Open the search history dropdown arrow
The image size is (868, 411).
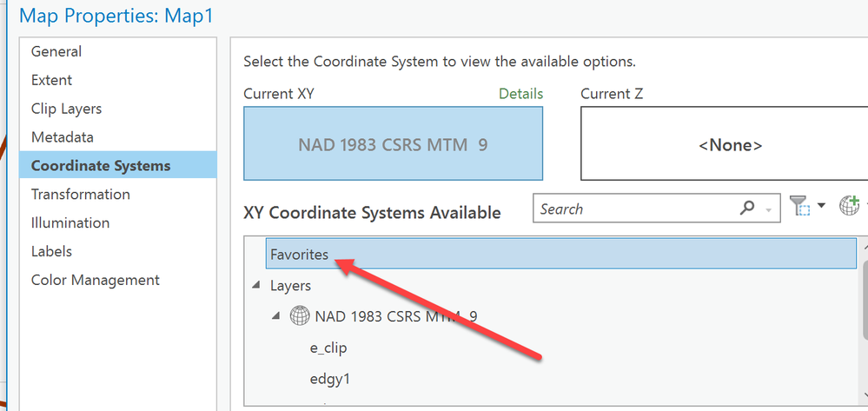click(768, 209)
